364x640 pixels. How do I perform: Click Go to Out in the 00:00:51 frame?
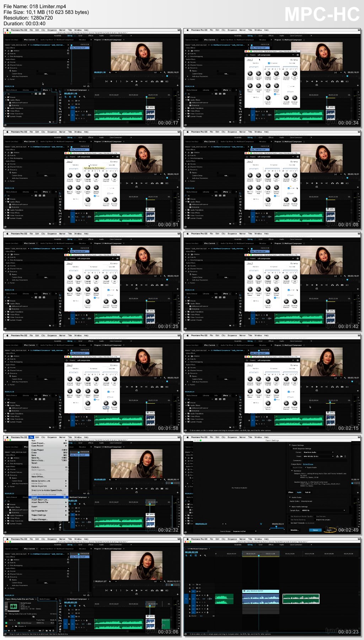tap(146, 183)
